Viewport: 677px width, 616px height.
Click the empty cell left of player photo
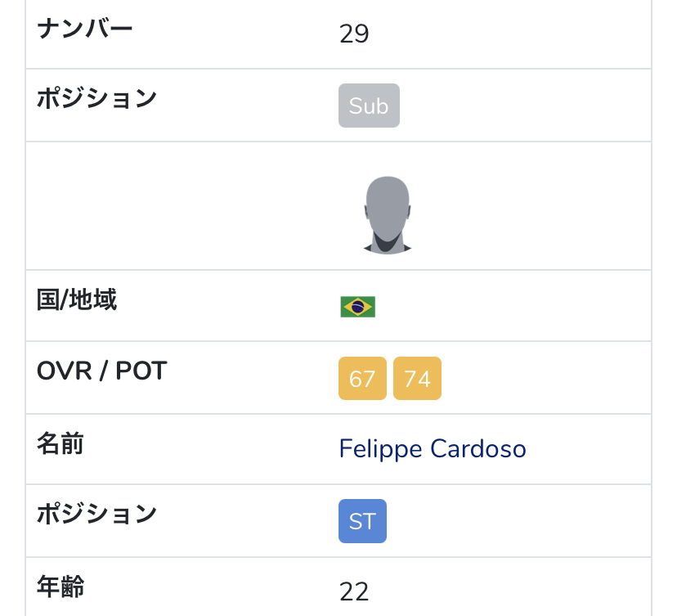click(177, 206)
